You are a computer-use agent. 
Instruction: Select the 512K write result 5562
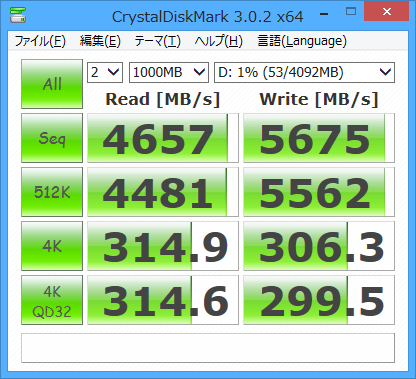(x=319, y=192)
